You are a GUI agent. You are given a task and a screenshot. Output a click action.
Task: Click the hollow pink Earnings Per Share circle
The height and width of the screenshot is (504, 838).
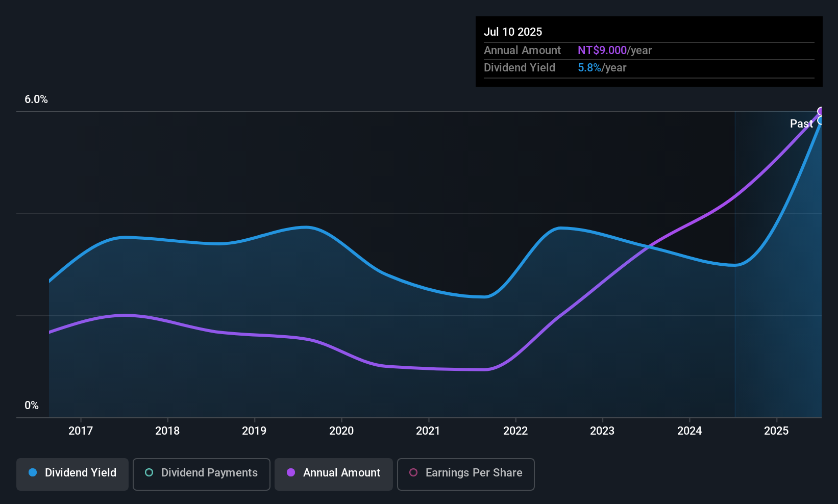pyautogui.click(x=413, y=472)
